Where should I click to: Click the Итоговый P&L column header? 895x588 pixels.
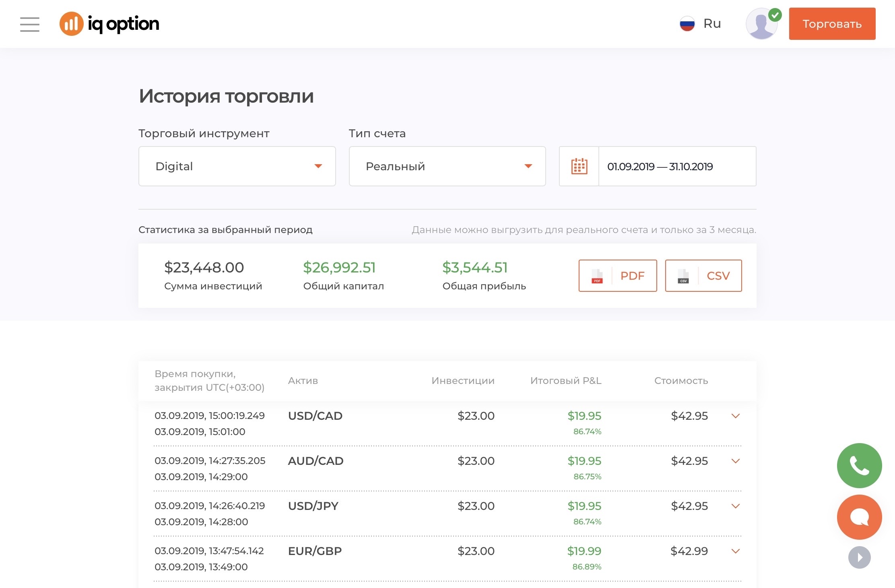[x=565, y=381]
